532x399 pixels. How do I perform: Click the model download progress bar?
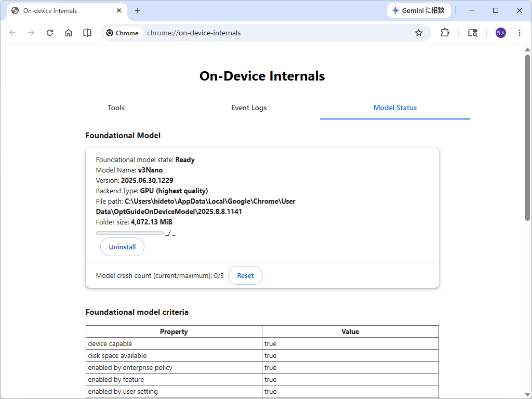coord(129,233)
